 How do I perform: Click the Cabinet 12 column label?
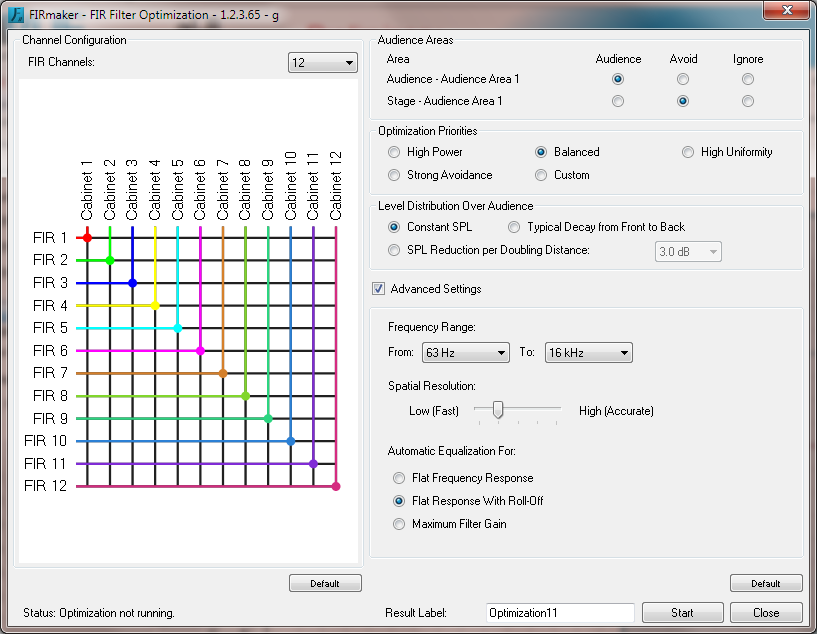pyautogui.click(x=336, y=185)
